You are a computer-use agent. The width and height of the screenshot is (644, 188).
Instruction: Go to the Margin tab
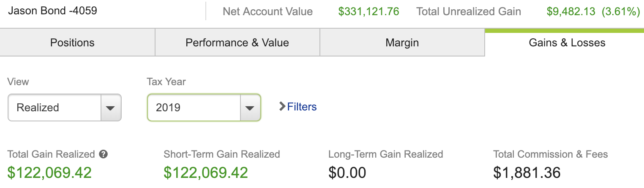[x=402, y=43]
